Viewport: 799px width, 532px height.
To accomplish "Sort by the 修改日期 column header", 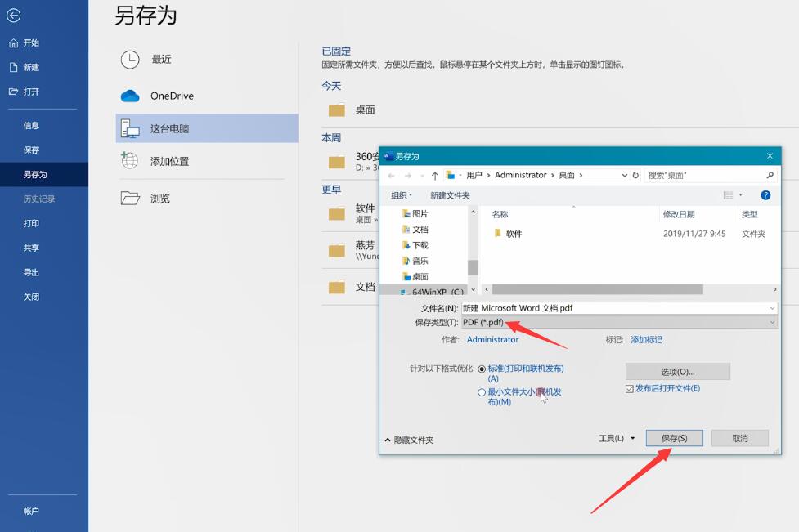I will [x=679, y=214].
